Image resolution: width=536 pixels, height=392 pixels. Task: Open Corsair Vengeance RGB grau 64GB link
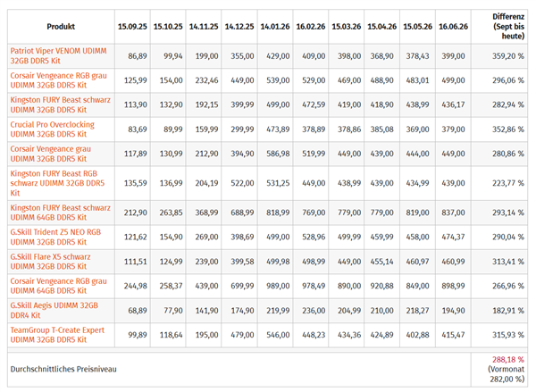(58, 286)
